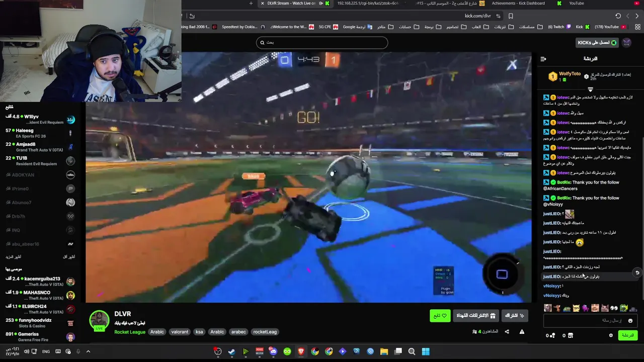The width and height of the screenshot is (644, 362).
Task: Click the Steam icon in the taskbar
Action: (x=231, y=351)
